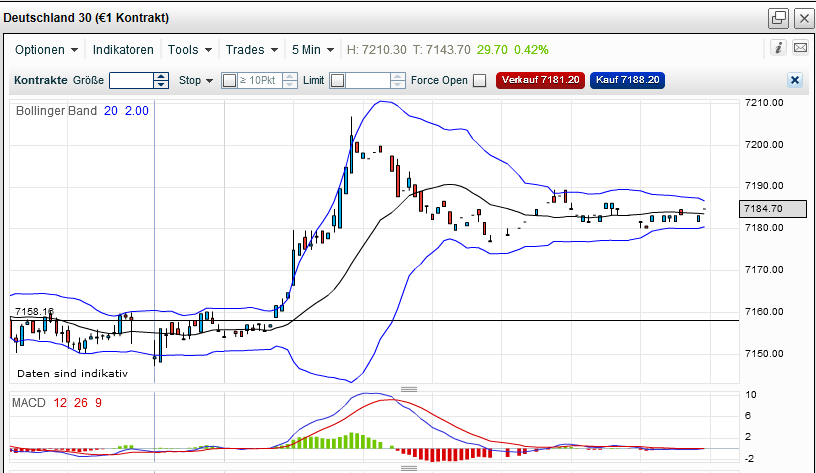The height and width of the screenshot is (473, 816).
Task: Click the Limit value stepper arrows
Action: pos(398,81)
